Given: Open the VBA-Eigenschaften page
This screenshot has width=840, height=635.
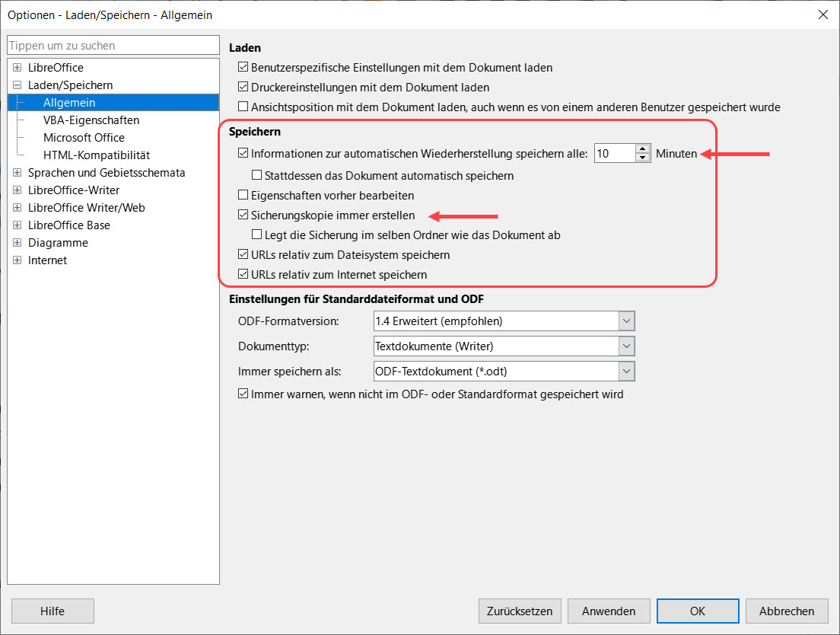Looking at the screenshot, I should coord(91,120).
